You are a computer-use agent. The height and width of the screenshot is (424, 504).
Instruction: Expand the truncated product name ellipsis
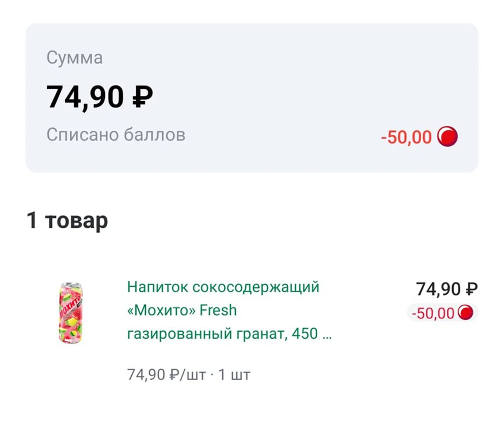click(x=327, y=334)
